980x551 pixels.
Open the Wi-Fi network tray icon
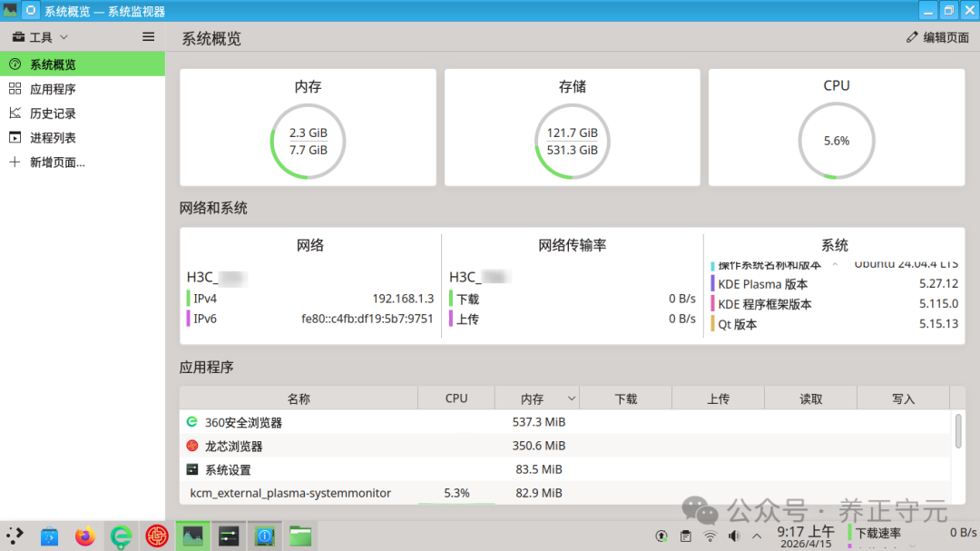click(x=710, y=536)
